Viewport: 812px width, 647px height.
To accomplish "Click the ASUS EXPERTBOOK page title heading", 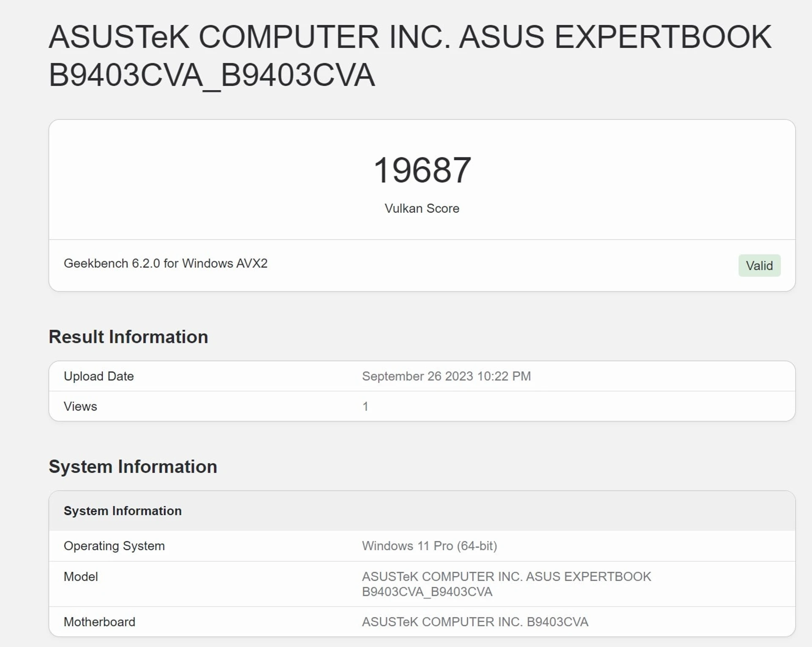I will point(410,56).
